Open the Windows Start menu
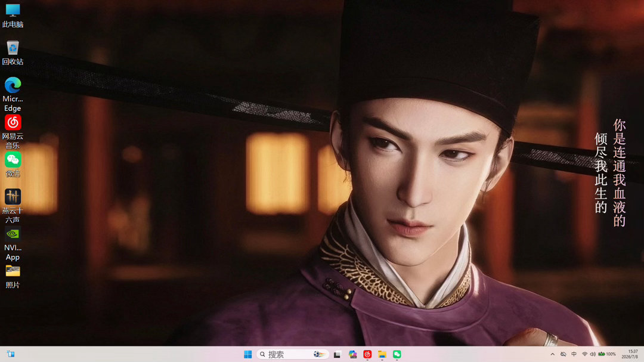The image size is (644, 362). (247, 354)
